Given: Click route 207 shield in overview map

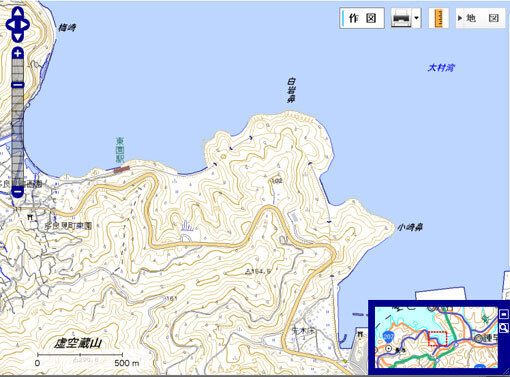Looking at the screenshot, I should 389,336.
